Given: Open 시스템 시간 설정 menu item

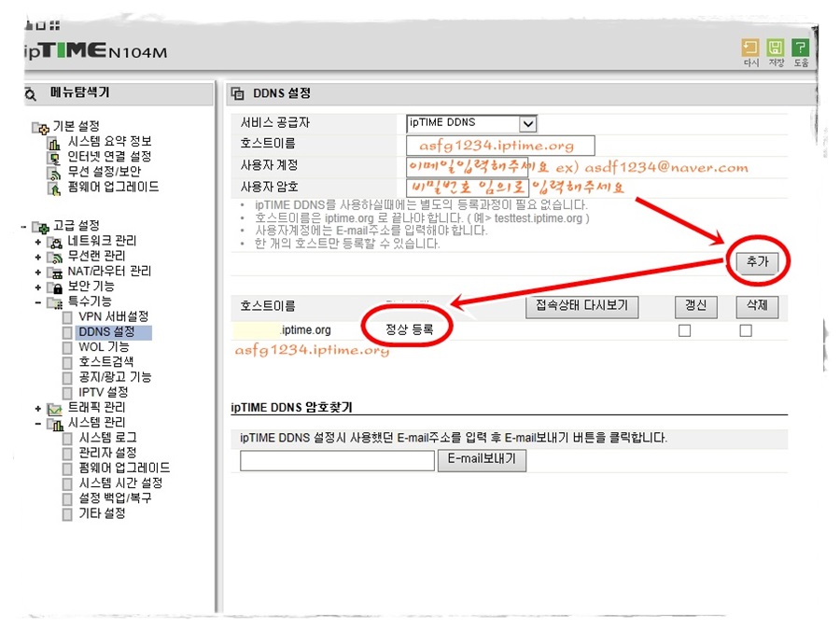Looking at the screenshot, I should 120,483.
